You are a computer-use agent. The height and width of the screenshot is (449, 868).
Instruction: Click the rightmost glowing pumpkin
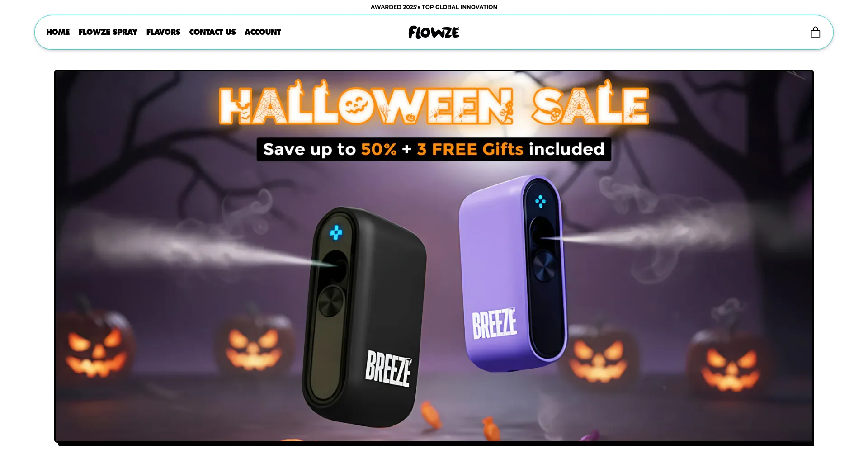(x=729, y=362)
